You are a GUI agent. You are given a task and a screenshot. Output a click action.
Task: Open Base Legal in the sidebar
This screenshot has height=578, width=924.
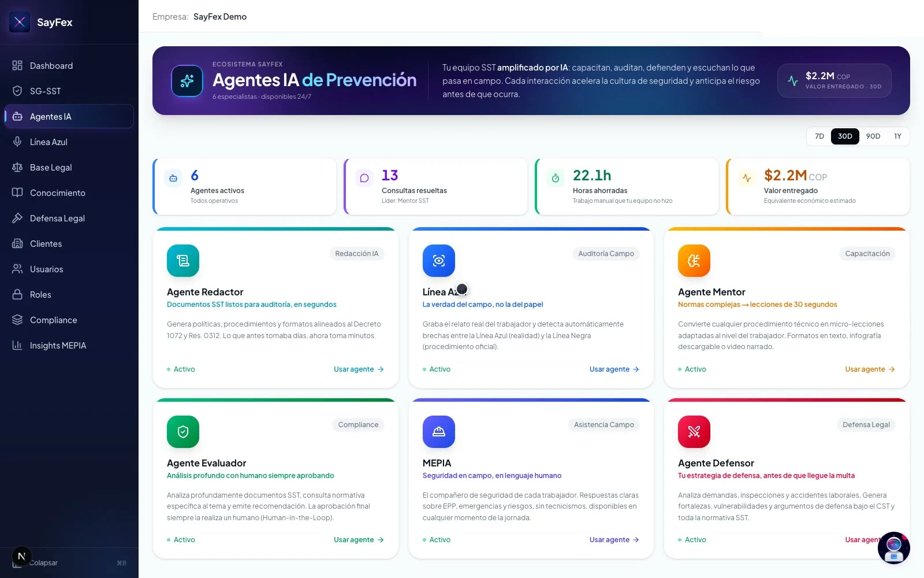point(69,168)
